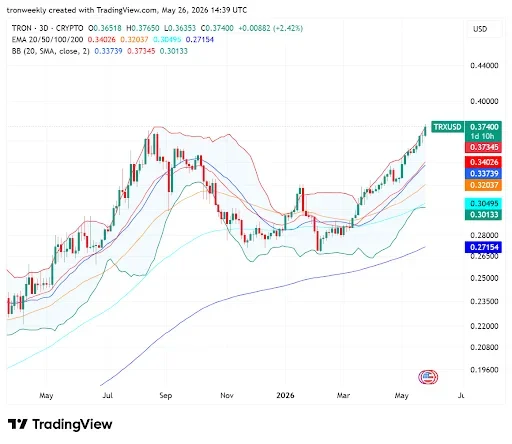Click the dark blue 0.27154 EMA 200 label
This screenshot has height=444, width=512.
[x=484, y=247]
